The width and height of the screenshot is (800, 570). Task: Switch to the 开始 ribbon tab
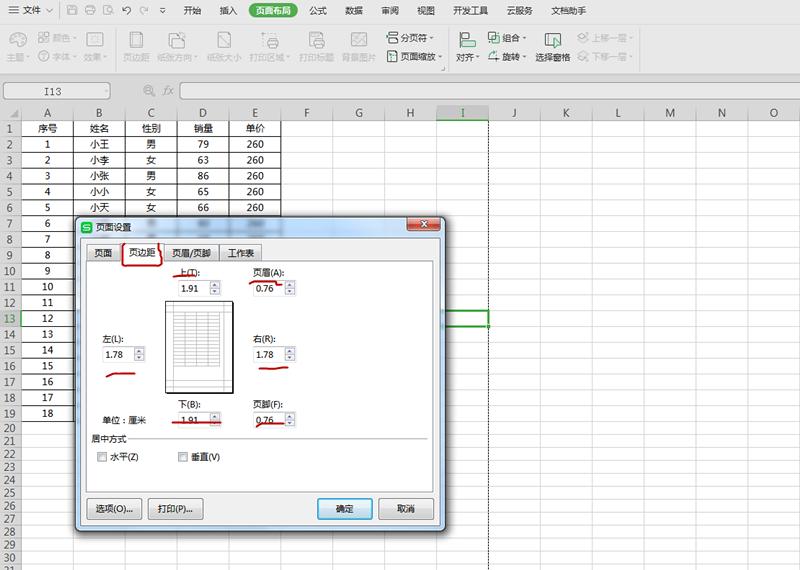coord(192,10)
